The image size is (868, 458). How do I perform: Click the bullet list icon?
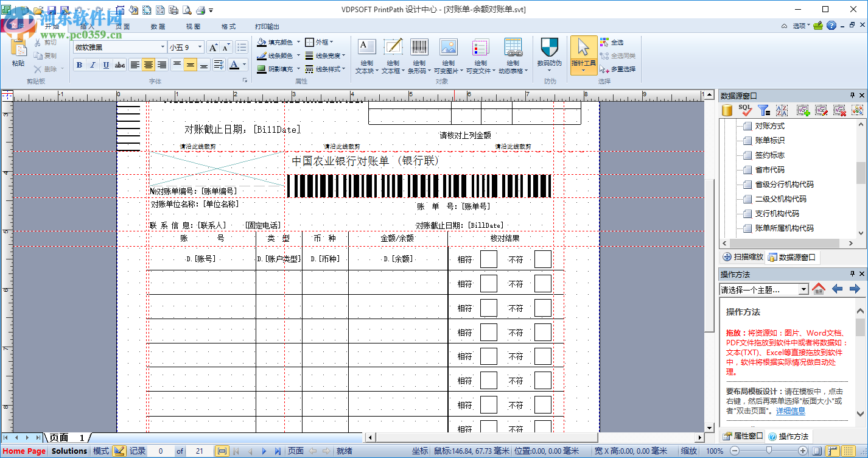coord(242,48)
